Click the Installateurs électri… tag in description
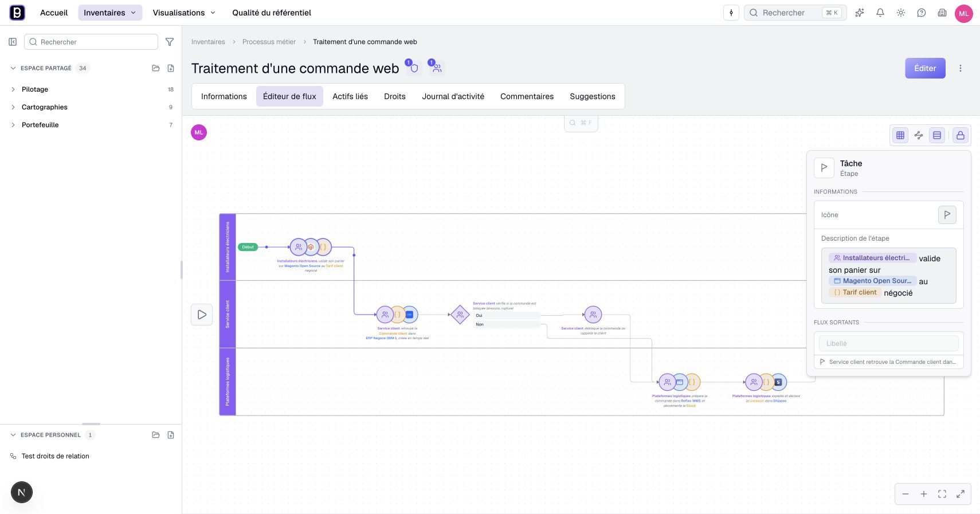The width and height of the screenshot is (980, 514). (x=872, y=258)
